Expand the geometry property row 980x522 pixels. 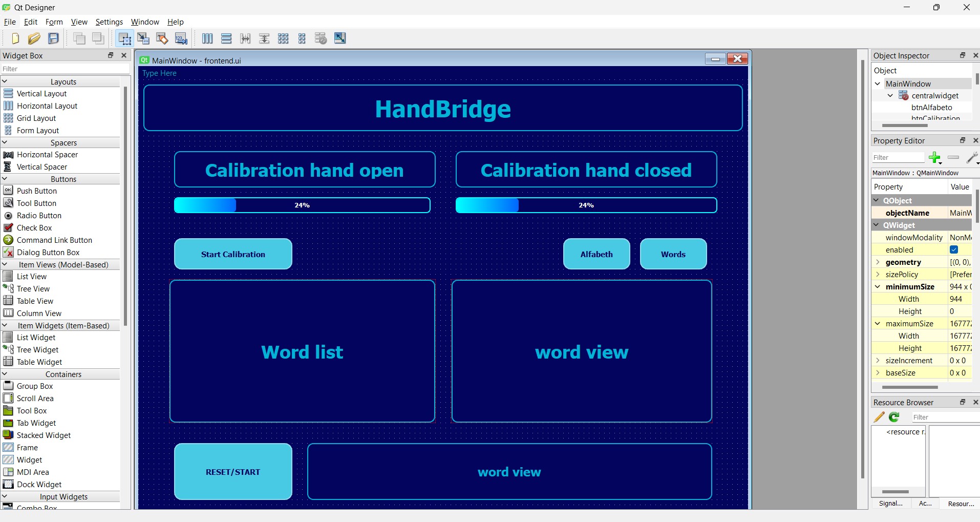878,262
